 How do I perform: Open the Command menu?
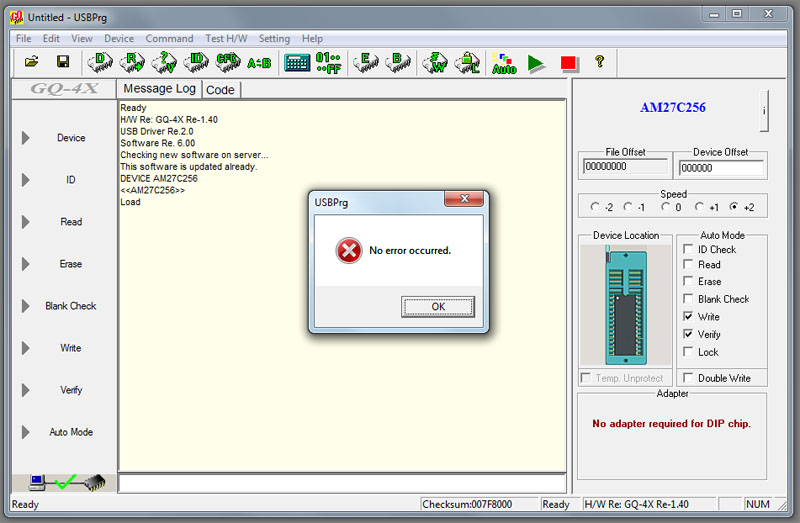pos(169,39)
